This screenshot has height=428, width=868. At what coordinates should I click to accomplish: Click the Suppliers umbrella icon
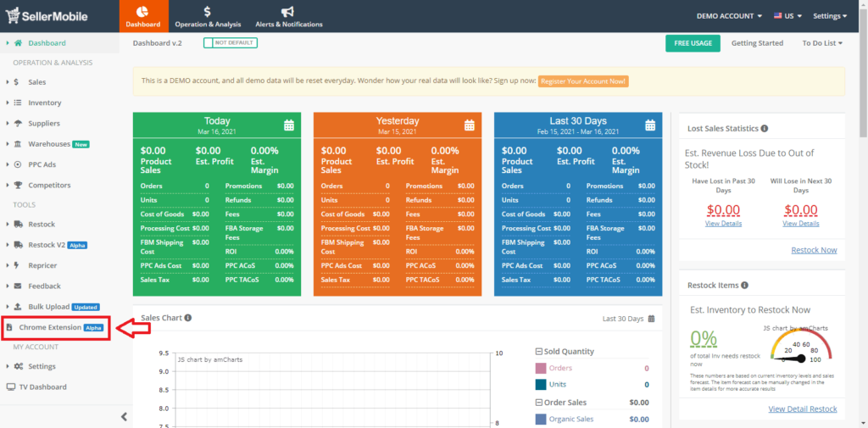[x=18, y=124]
